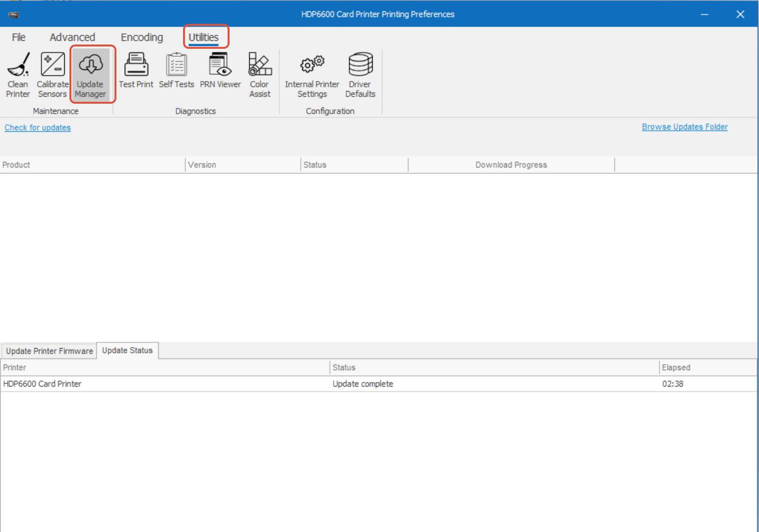Image resolution: width=759 pixels, height=532 pixels.
Task: Open the Update Manager tool
Action: [91, 75]
